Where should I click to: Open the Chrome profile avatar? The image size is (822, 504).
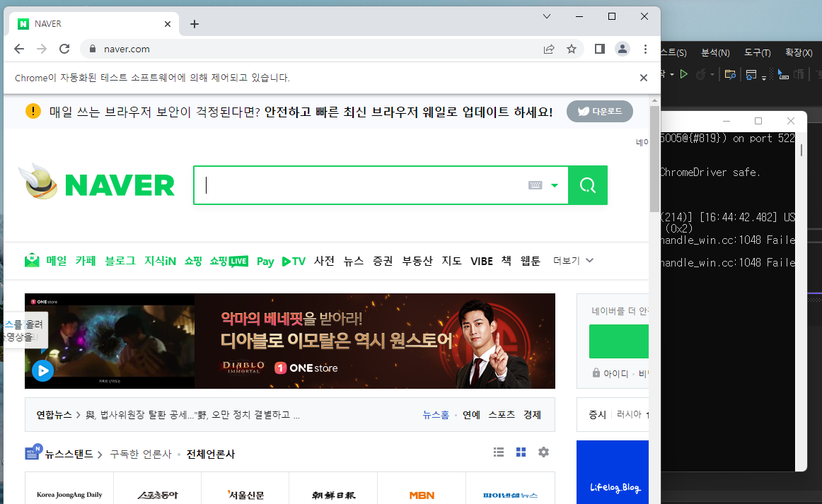(623, 49)
